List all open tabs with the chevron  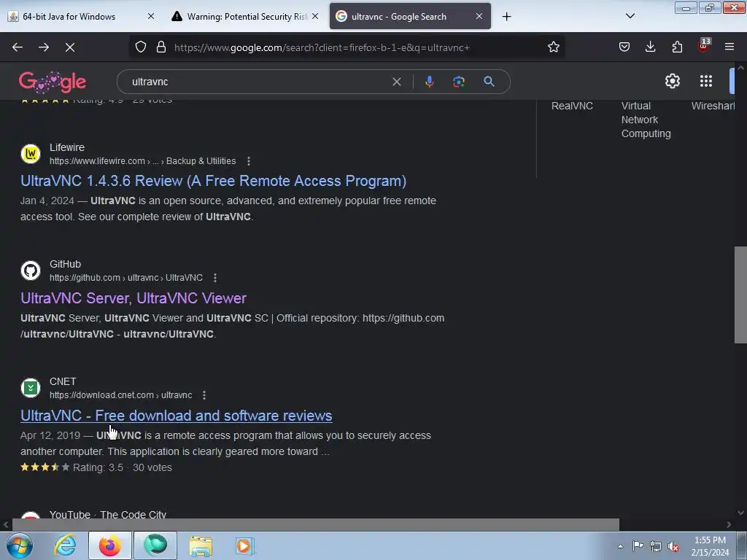[x=630, y=16]
